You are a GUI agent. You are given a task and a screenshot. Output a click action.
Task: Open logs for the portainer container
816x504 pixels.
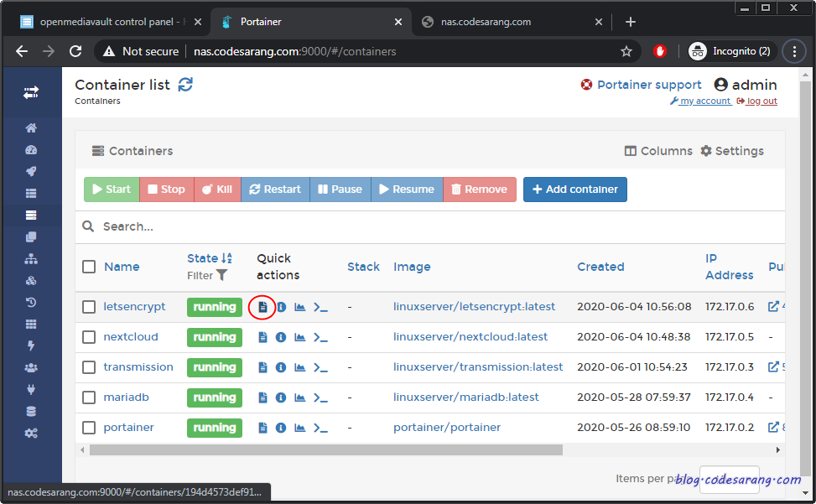click(x=262, y=428)
